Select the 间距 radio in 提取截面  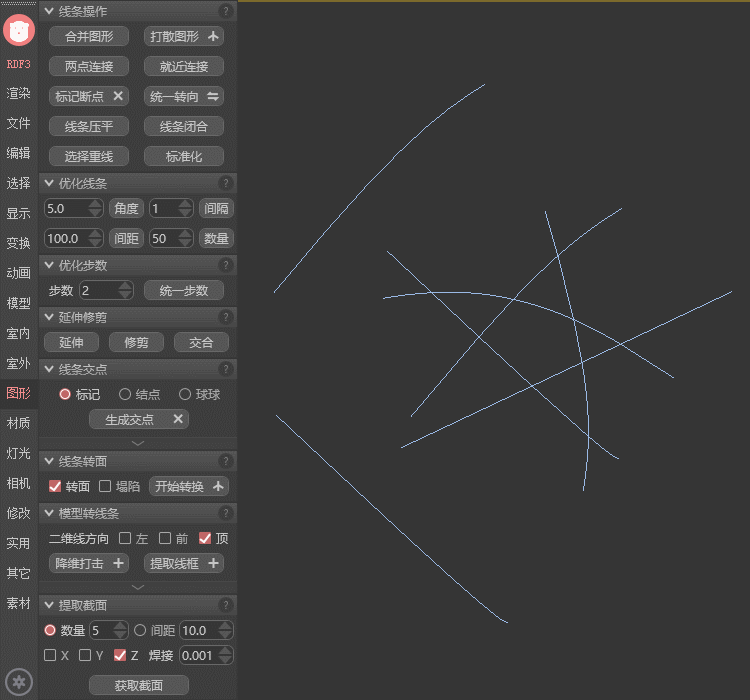click(x=140, y=630)
